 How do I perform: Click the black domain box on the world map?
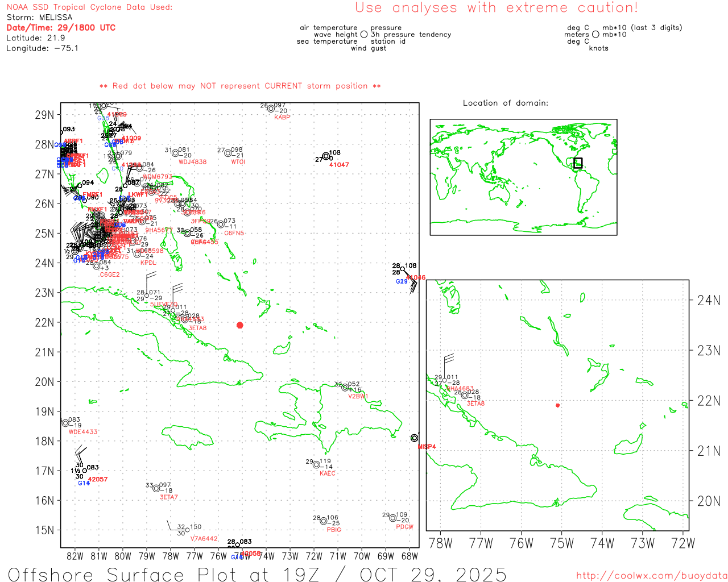[x=578, y=163]
